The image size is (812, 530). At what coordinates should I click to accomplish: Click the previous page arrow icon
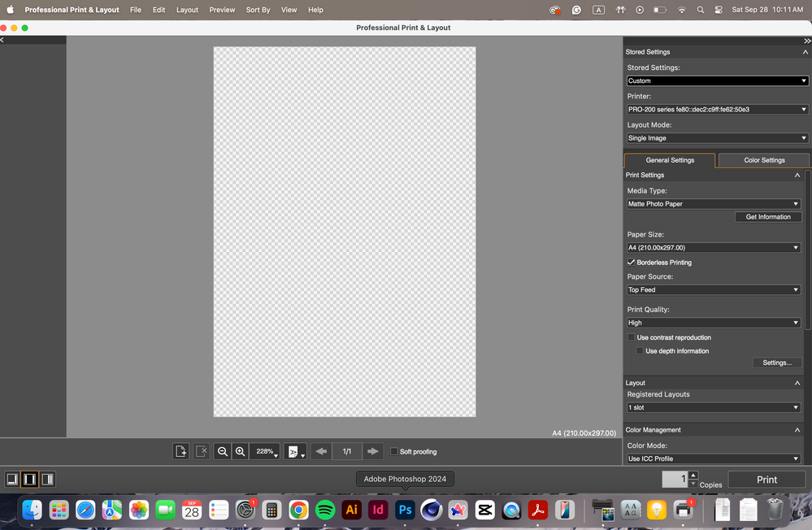click(x=320, y=451)
